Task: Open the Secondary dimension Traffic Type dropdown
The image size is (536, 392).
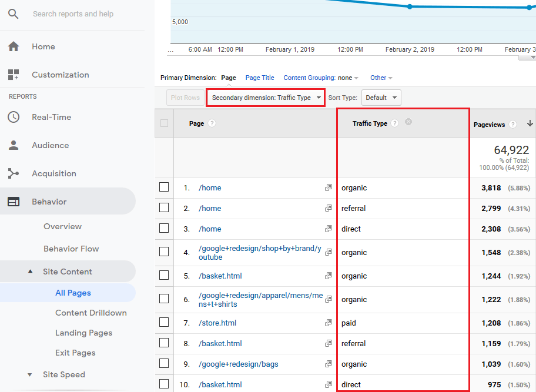Action: [x=265, y=97]
